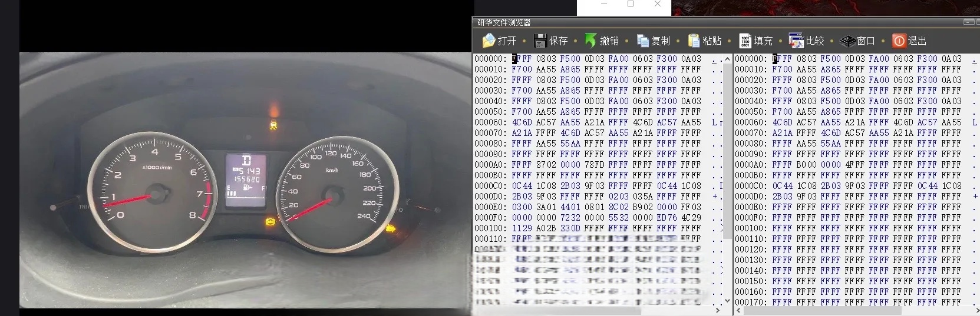Select address 000120 in right hex pane
The width and height of the screenshot is (980, 316).
(751, 250)
